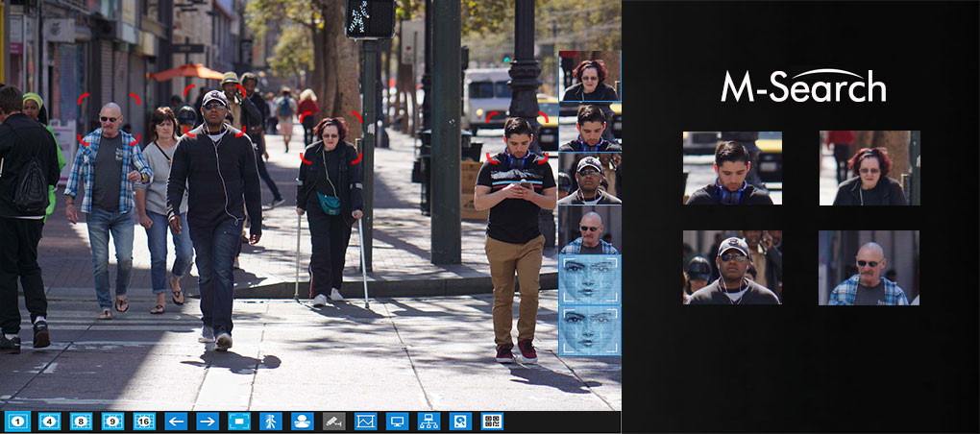Go to previous page with left arrow

(x=176, y=421)
